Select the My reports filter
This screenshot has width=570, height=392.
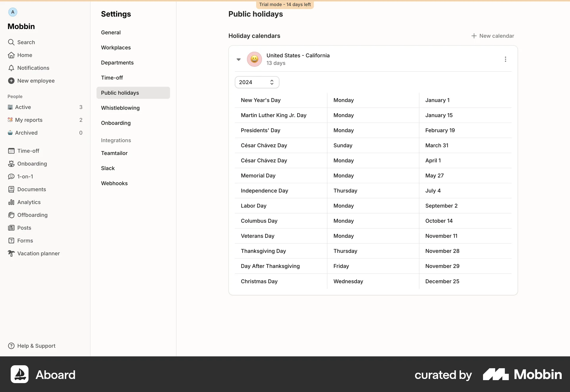28,120
